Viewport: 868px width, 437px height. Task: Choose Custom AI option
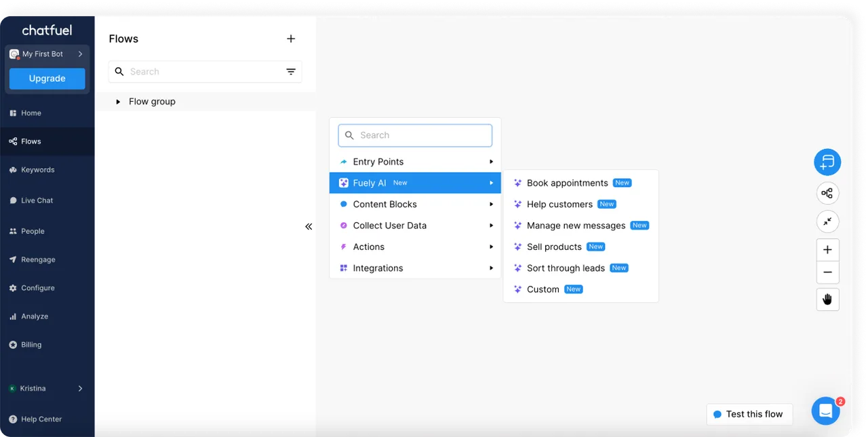(580, 289)
